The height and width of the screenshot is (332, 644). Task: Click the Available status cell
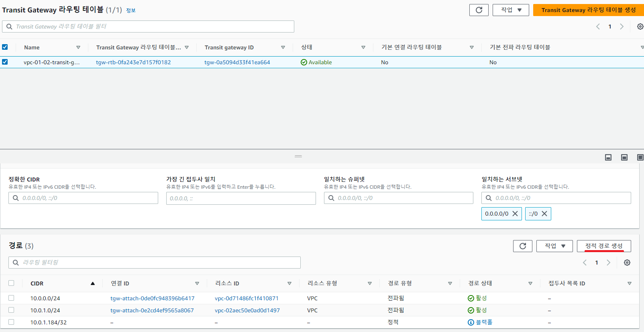(x=316, y=62)
